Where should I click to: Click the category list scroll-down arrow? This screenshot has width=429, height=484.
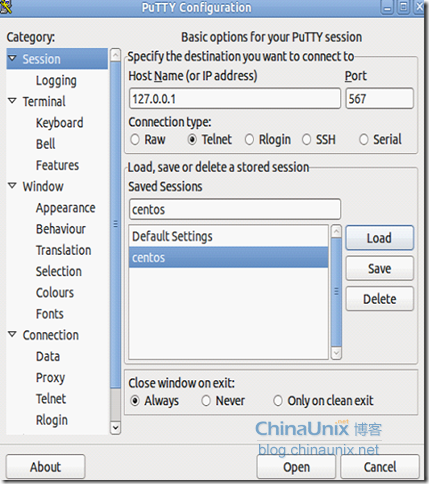click(x=115, y=427)
